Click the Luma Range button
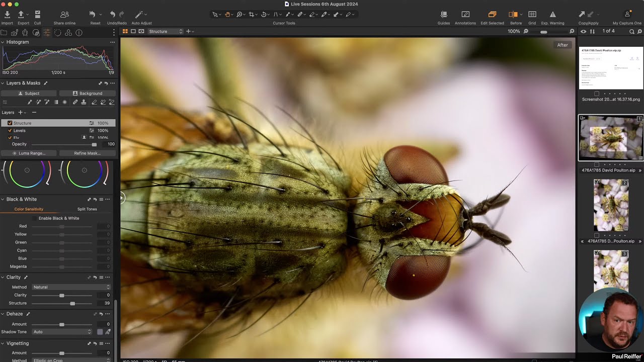The width and height of the screenshot is (644, 362). pos(29,153)
